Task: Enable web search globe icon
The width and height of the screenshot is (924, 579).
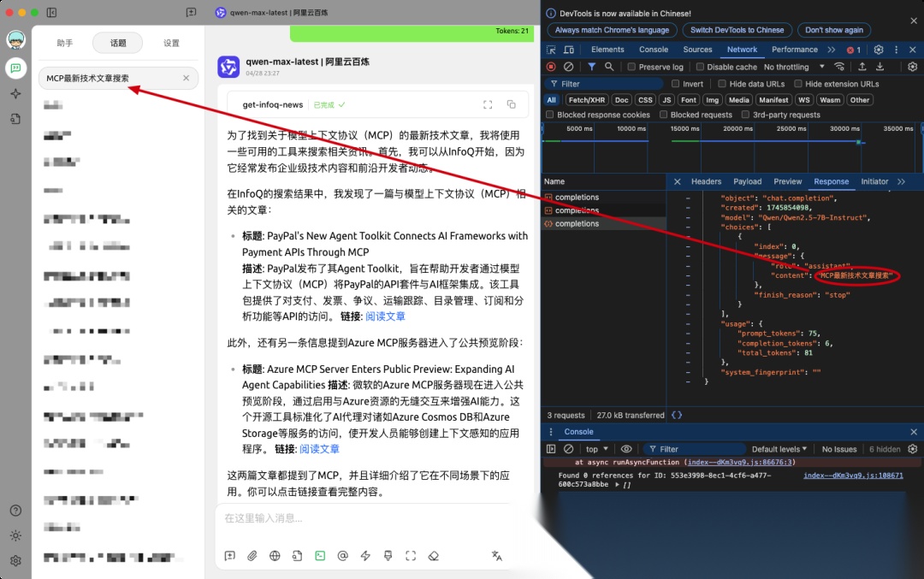Action: click(x=275, y=555)
